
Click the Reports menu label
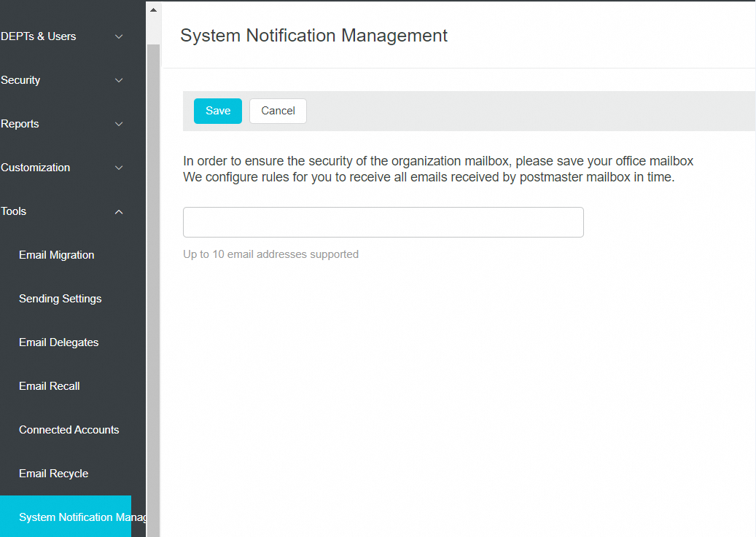(20, 124)
